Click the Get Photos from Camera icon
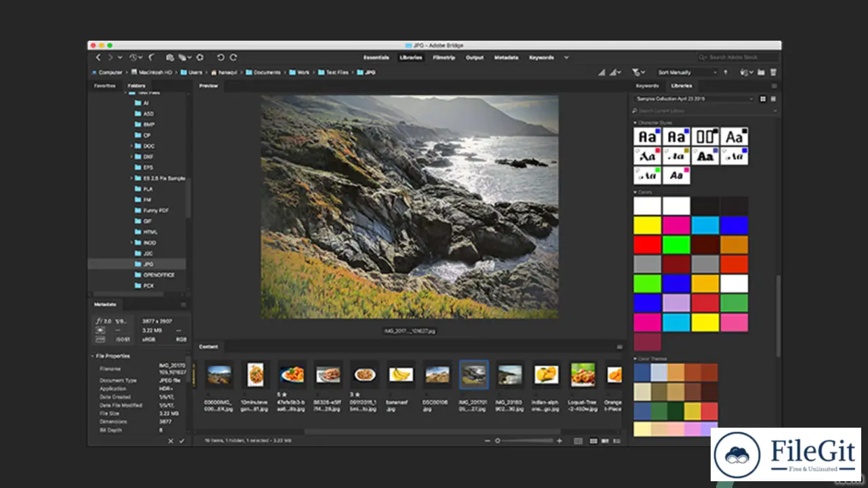 [170, 58]
